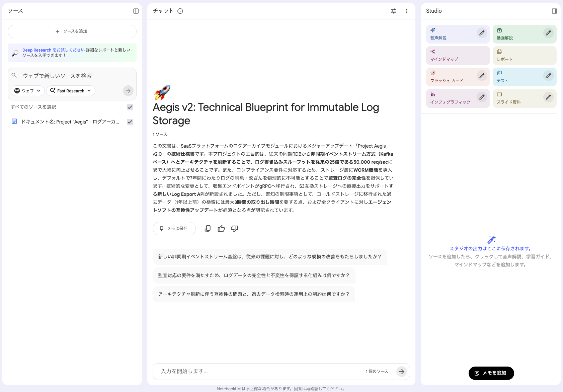Expand the Fast Research dropdown

(70, 90)
